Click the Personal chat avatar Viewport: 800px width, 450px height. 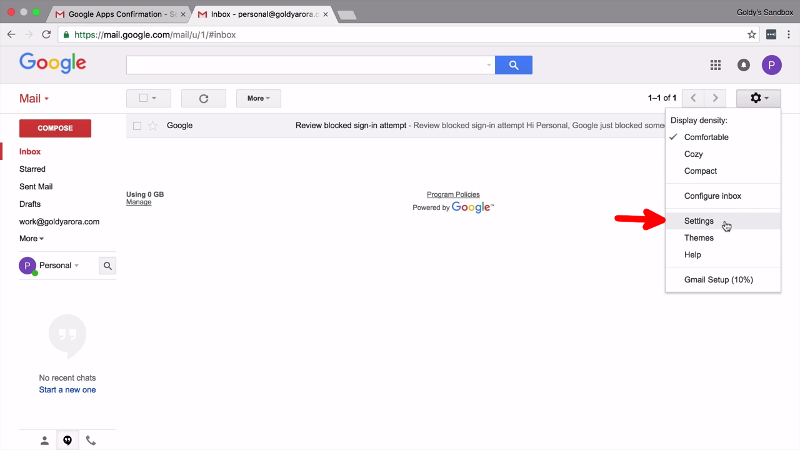[x=27, y=265]
